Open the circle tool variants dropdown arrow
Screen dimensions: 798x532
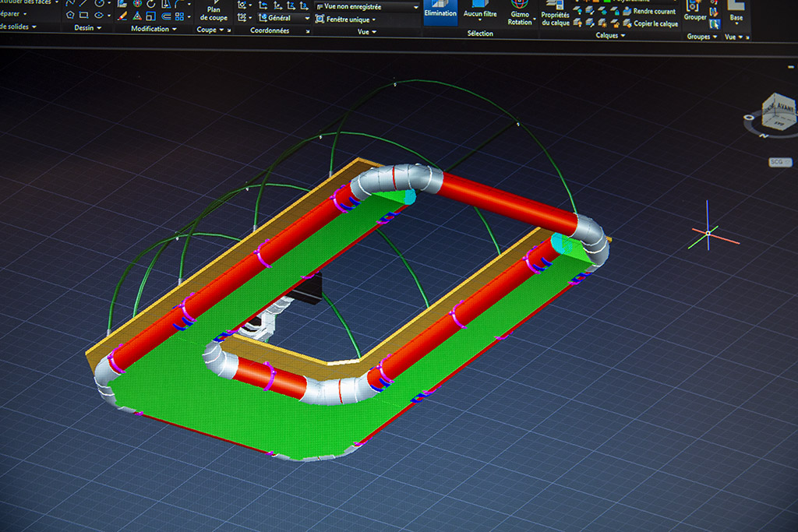(x=109, y=4)
